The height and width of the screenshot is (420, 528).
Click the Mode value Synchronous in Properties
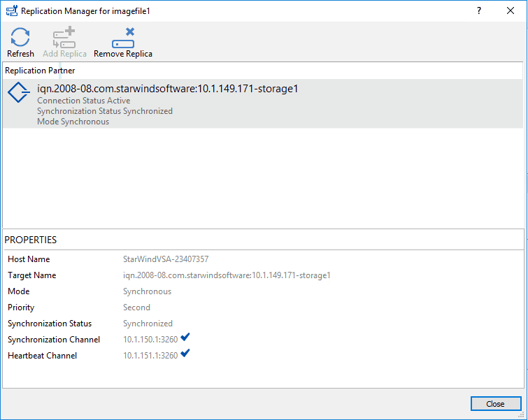pos(147,291)
